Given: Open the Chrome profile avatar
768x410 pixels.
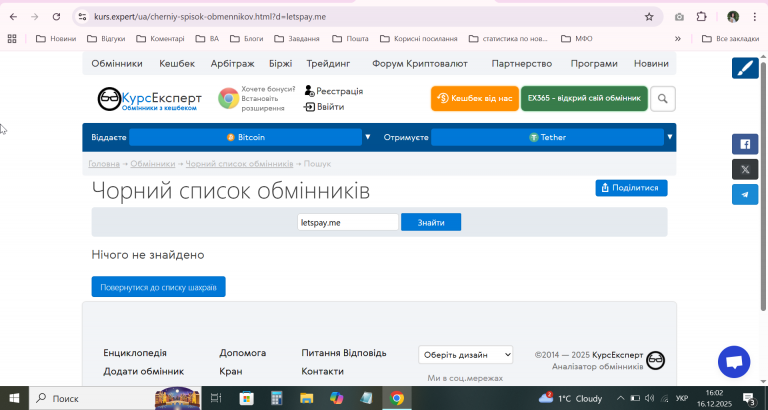Looking at the screenshot, I should (x=733, y=17).
